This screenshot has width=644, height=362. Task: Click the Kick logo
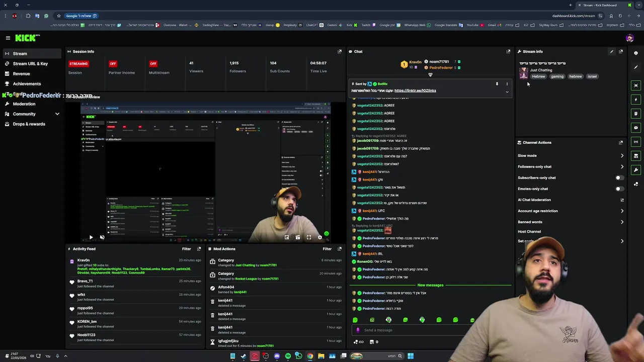[x=27, y=38]
